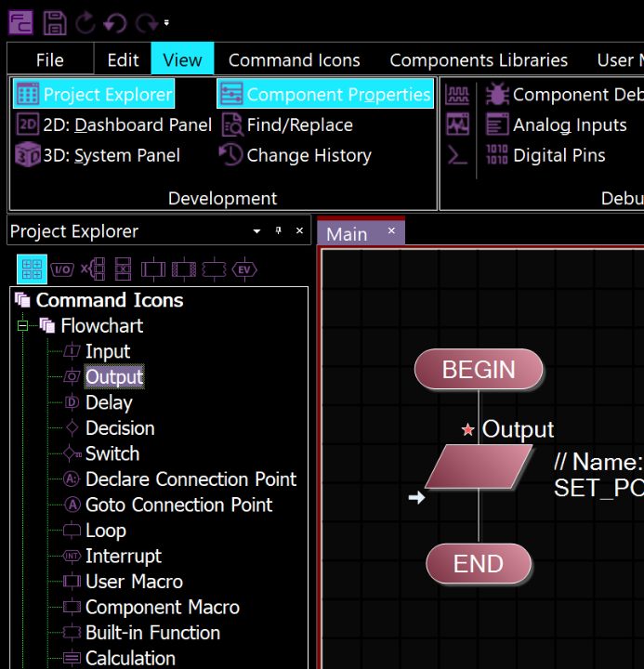Select Goto Connection Point in the tree
The height and width of the screenshot is (669, 644).
[178, 505]
